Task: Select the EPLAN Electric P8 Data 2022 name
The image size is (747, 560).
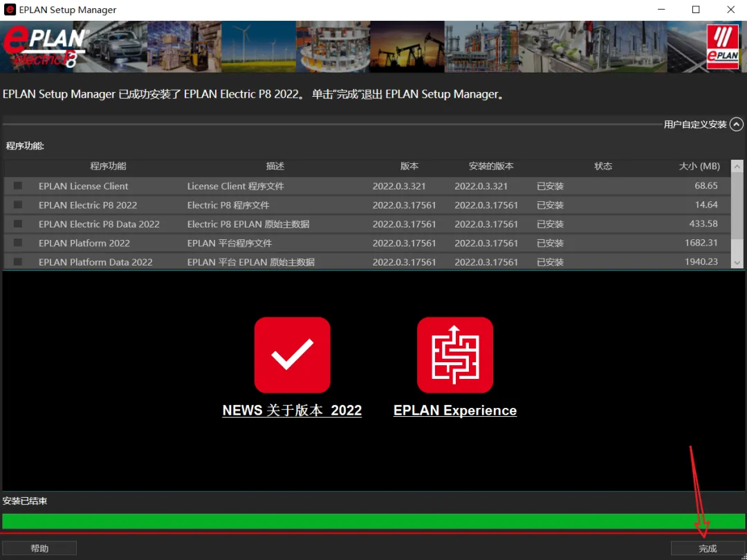Action: pyautogui.click(x=99, y=224)
